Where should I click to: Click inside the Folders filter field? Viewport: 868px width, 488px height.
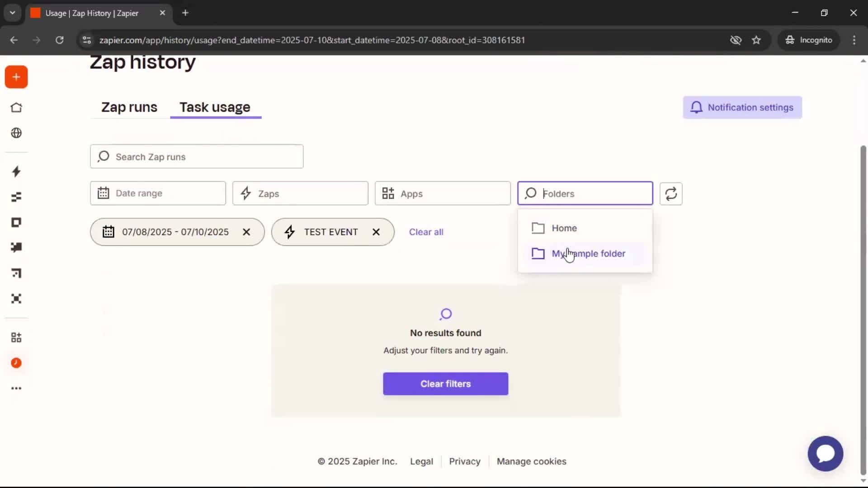point(585,193)
